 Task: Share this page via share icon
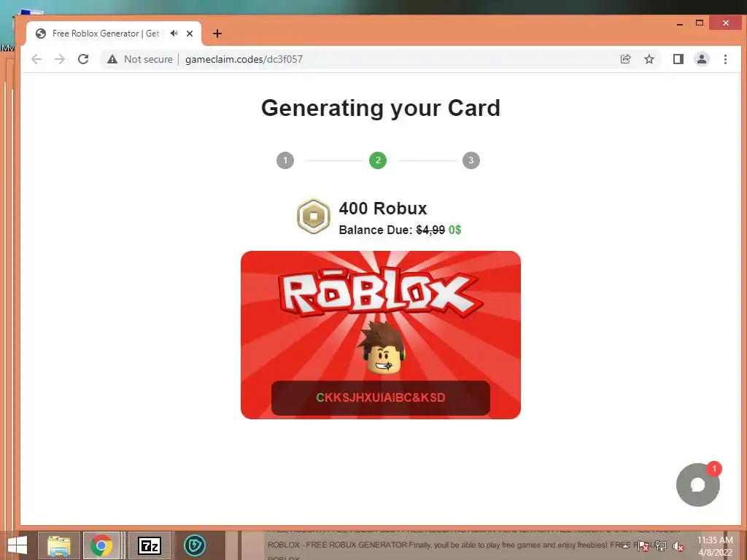(625, 59)
